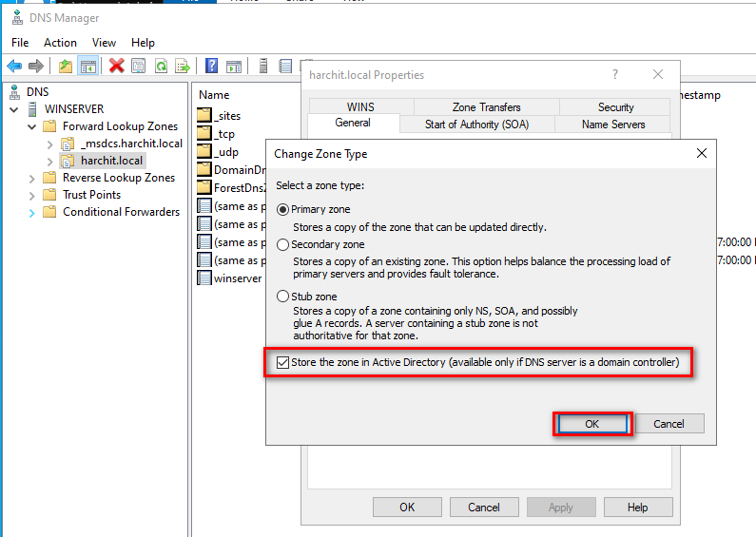Select the Secondary zone radio button
This screenshot has height=537, width=756.
282,244
